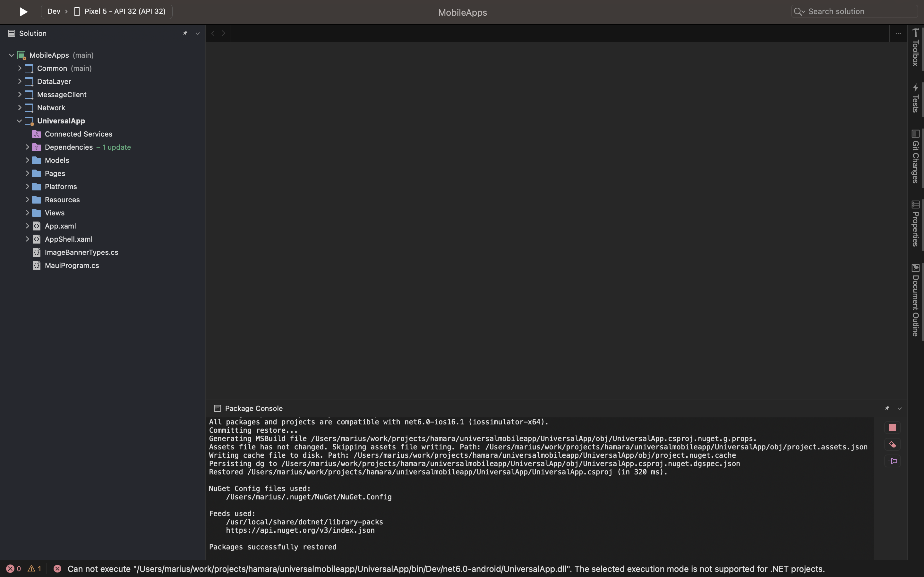The height and width of the screenshot is (577, 924).
Task: Open MauiProgram.cs from the tree
Action: point(72,265)
